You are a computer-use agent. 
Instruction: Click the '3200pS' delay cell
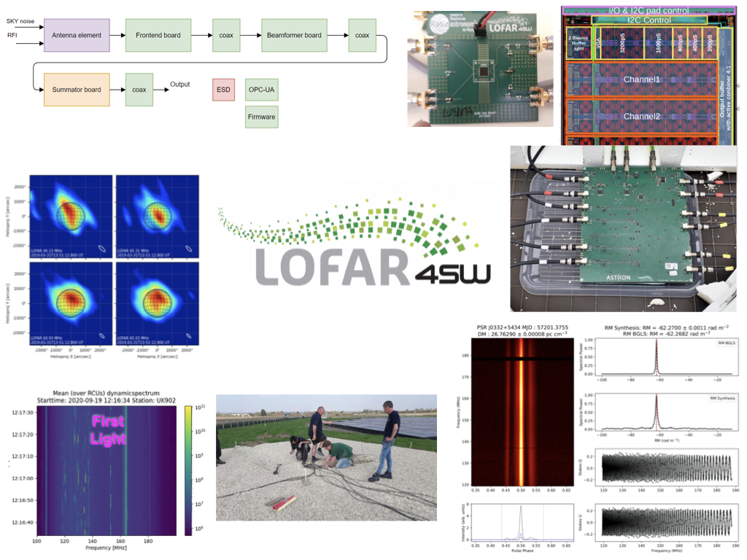pos(622,43)
